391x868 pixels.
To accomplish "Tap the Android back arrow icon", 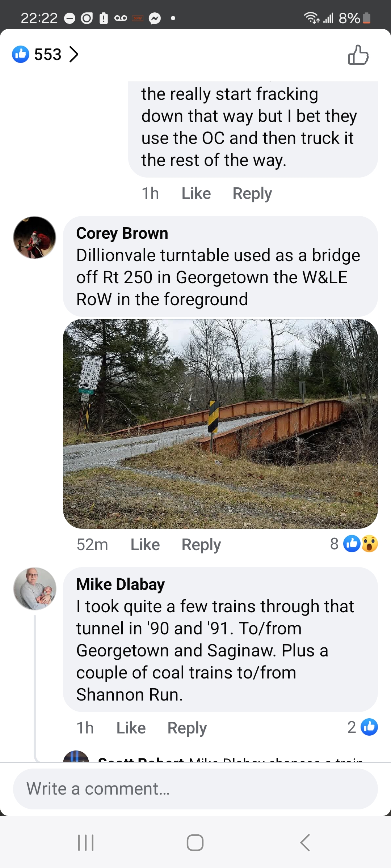I will (x=305, y=843).
